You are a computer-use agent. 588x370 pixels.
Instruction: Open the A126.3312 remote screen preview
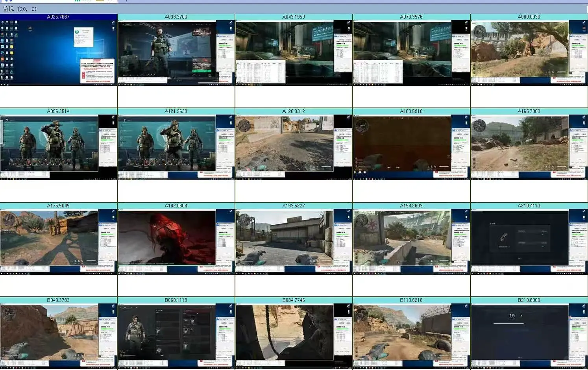[294, 147]
